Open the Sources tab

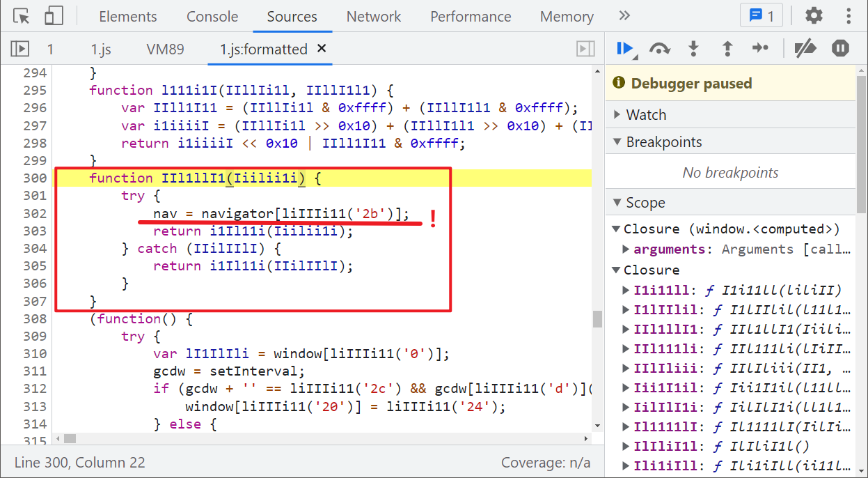click(x=292, y=17)
